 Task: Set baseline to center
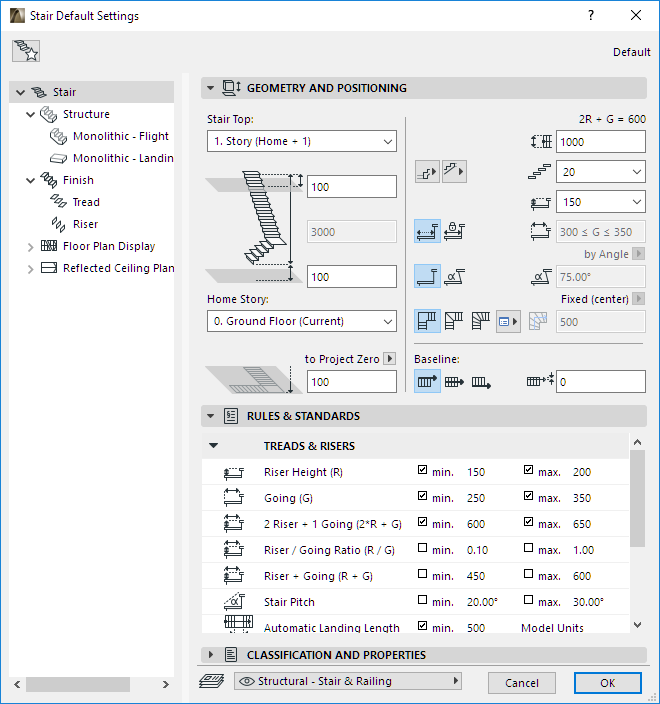pos(454,382)
